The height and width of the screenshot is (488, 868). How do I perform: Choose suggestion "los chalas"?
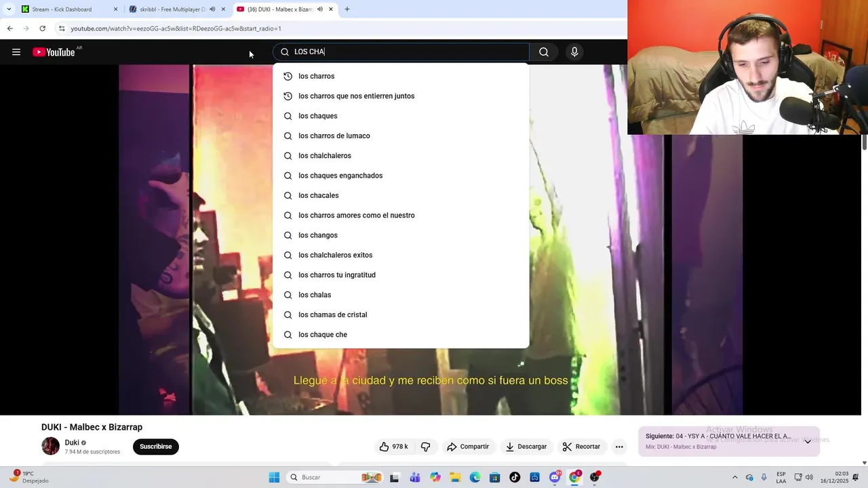[401, 295]
